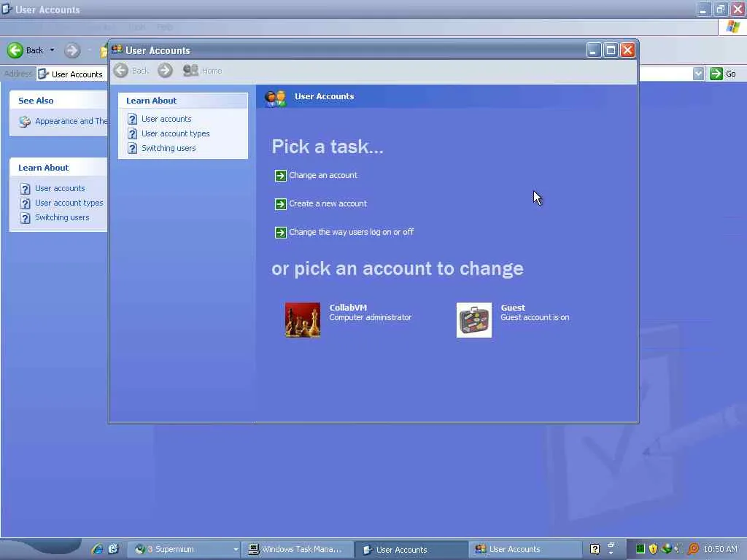Go to Home in the User Accounts dialog

[203, 71]
